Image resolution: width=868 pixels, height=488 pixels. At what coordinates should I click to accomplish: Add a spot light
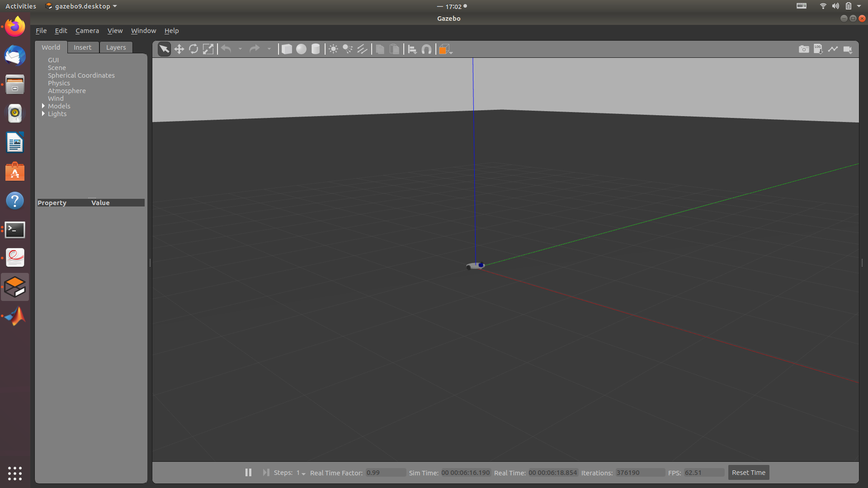[x=348, y=49]
